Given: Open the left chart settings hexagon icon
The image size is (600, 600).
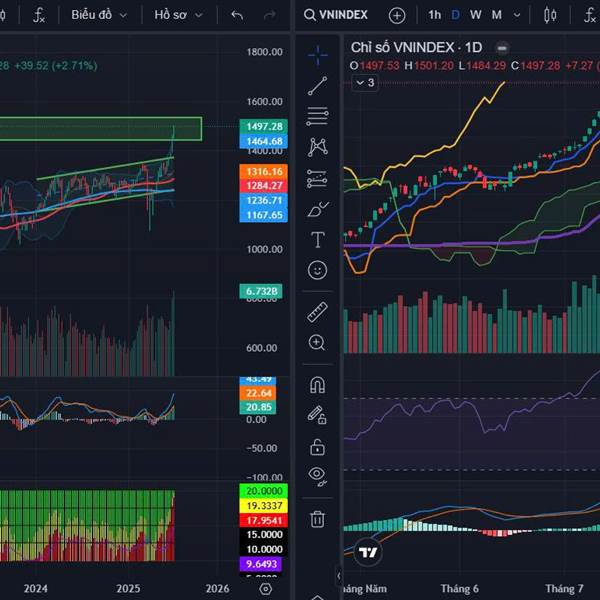Looking at the screenshot, I should [x=266, y=589].
